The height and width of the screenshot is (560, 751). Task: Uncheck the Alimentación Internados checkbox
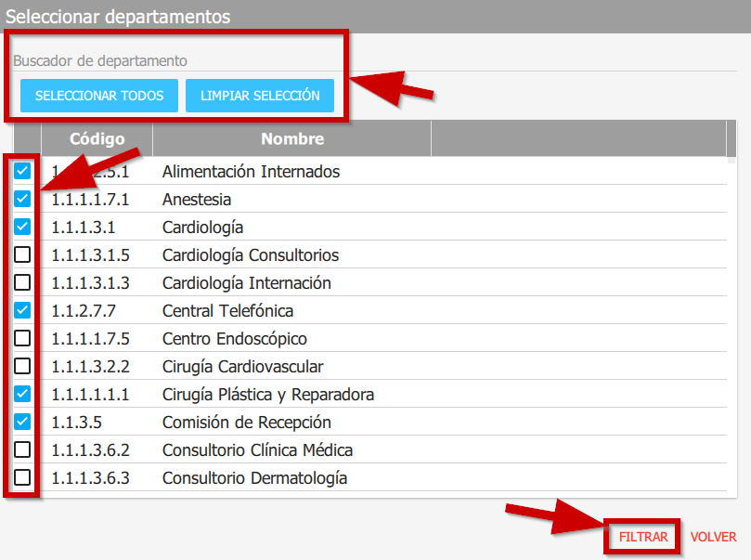coord(22,171)
